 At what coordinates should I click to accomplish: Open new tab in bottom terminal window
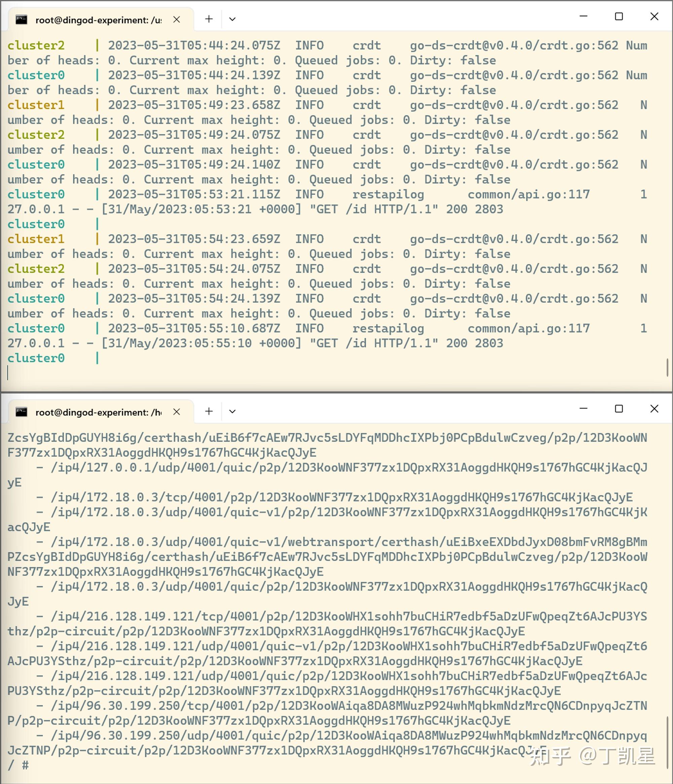(x=209, y=411)
